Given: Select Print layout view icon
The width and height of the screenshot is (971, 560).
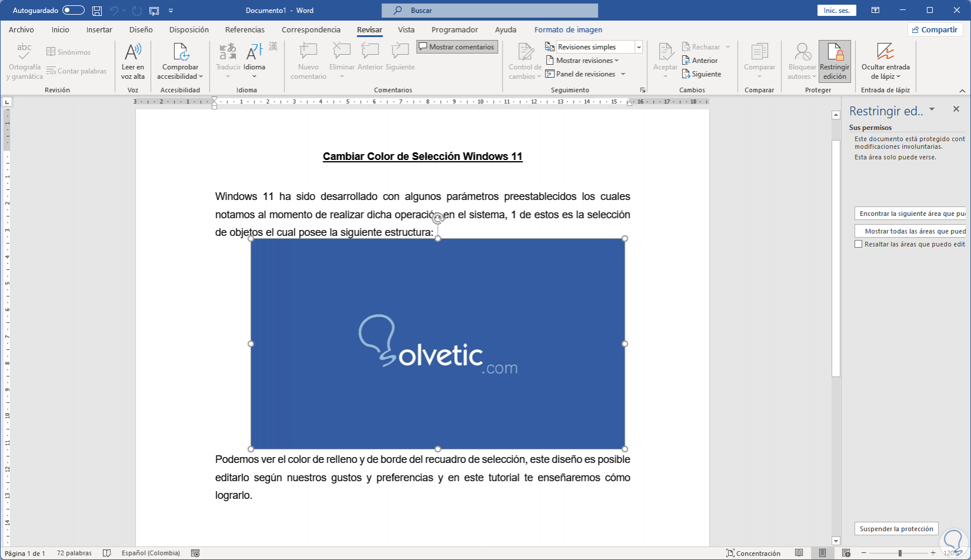Looking at the screenshot, I should coord(823,553).
